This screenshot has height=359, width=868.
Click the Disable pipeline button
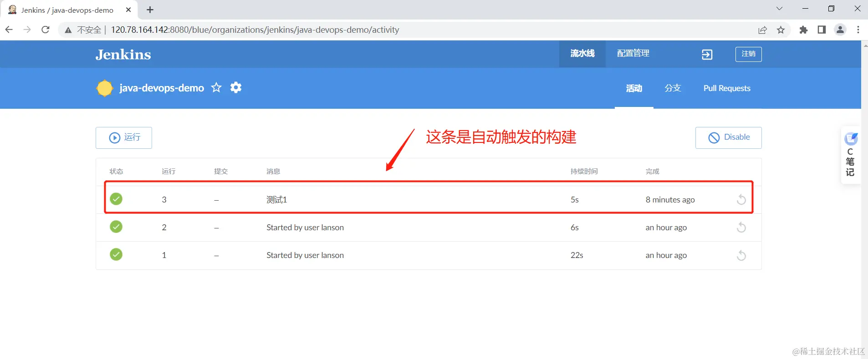(728, 137)
